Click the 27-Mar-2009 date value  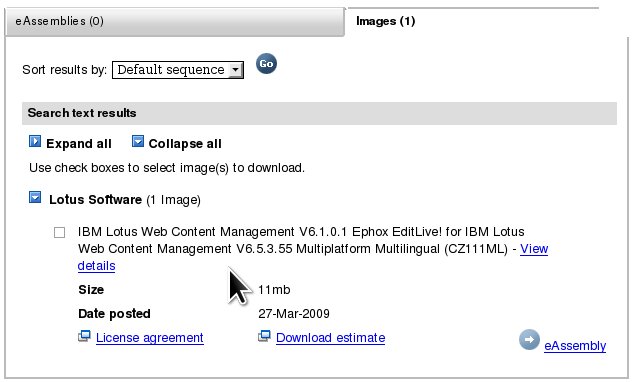point(294,314)
